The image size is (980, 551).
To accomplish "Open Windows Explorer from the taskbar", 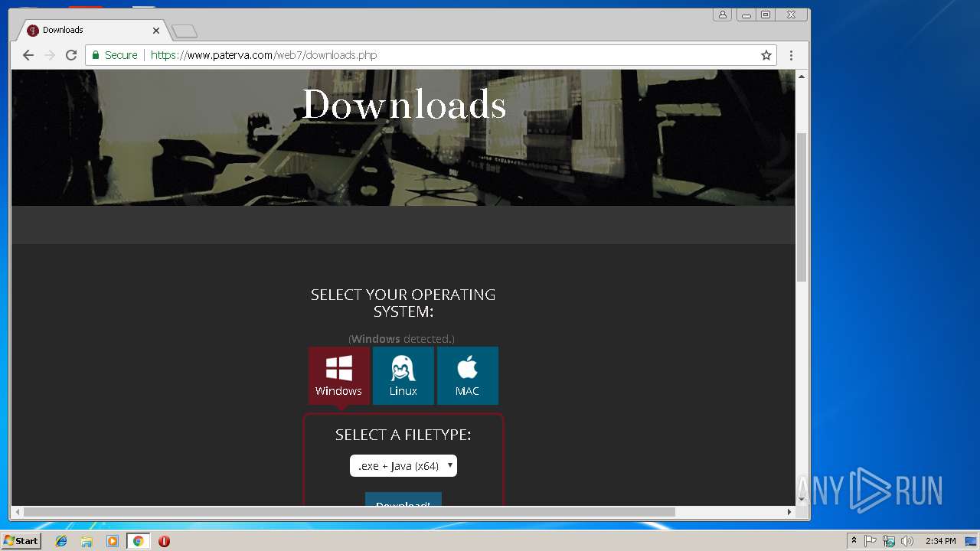I will [87, 541].
